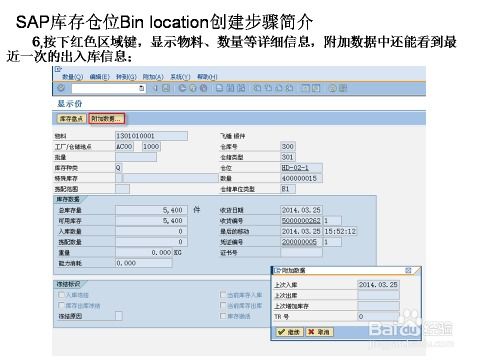The width and height of the screenshot is (480, 360).
Task: Open the 转到(G) menu
Action: (126, 77)
